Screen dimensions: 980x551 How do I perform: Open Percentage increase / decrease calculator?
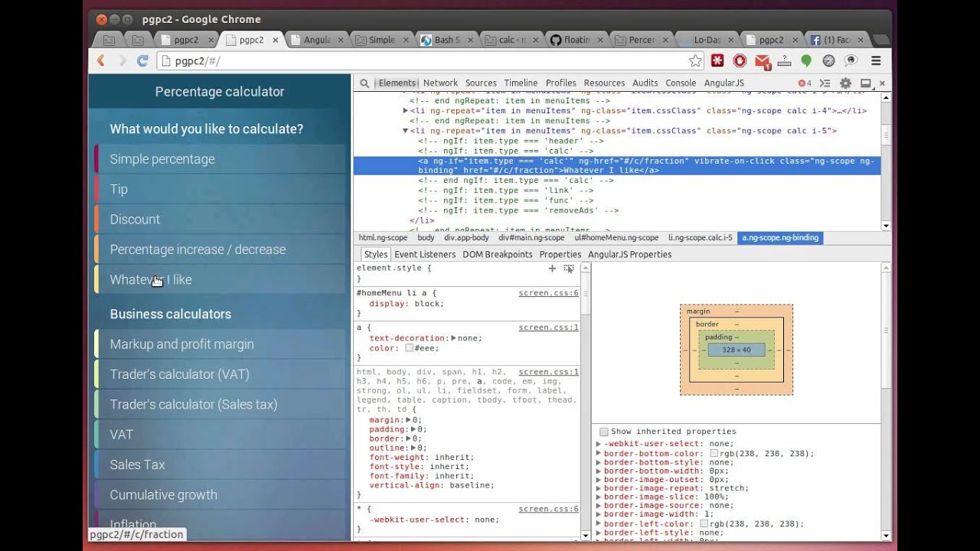coord(220,249)
